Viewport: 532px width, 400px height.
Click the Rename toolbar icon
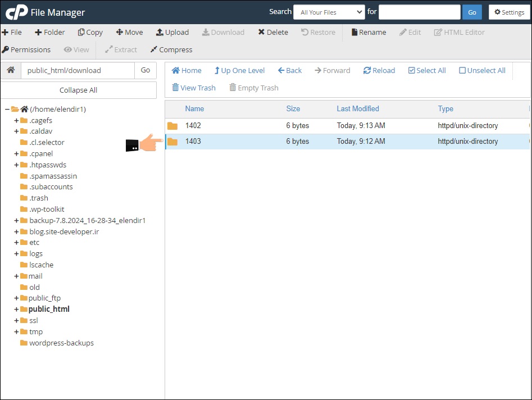coord(354,33)
